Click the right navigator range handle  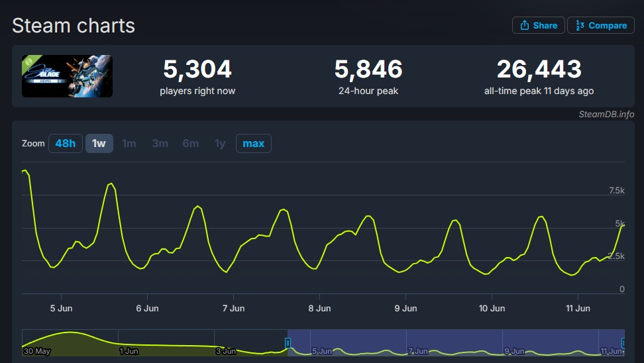point(623,343)
